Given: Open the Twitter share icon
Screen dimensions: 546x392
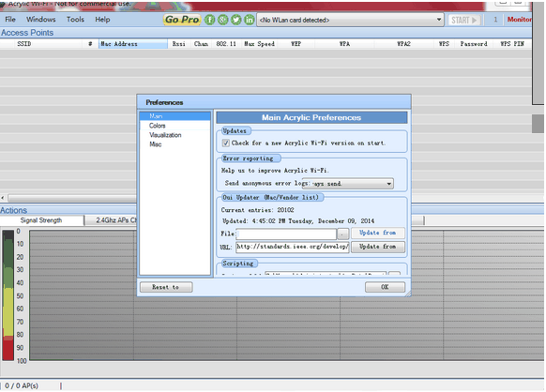Looking at the screenshot, I should pos(236,20).
